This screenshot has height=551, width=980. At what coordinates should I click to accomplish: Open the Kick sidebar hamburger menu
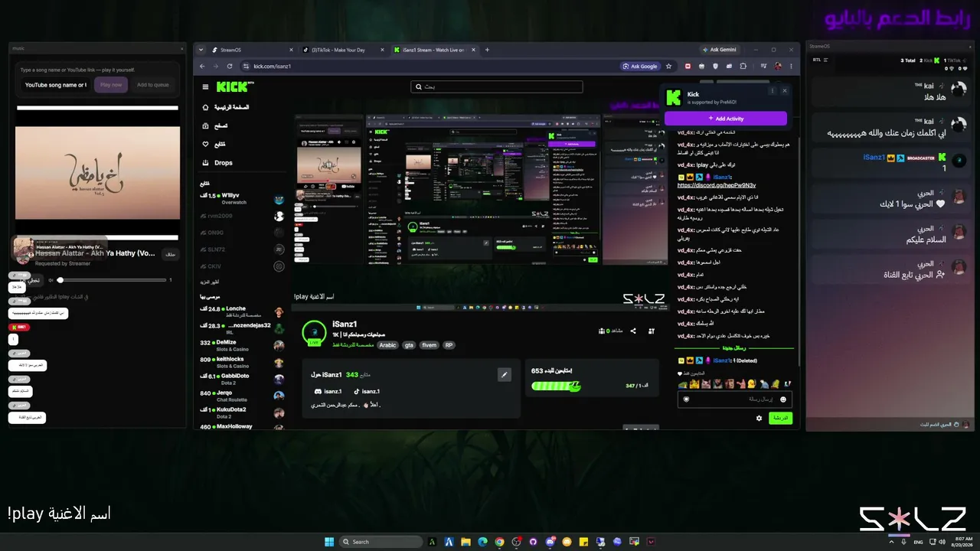point(205,87)
